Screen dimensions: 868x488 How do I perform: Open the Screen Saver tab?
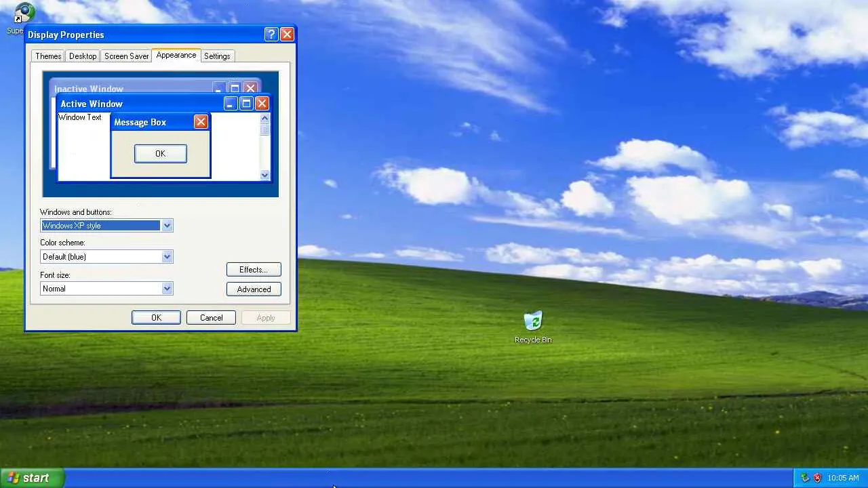coord(127,56)
